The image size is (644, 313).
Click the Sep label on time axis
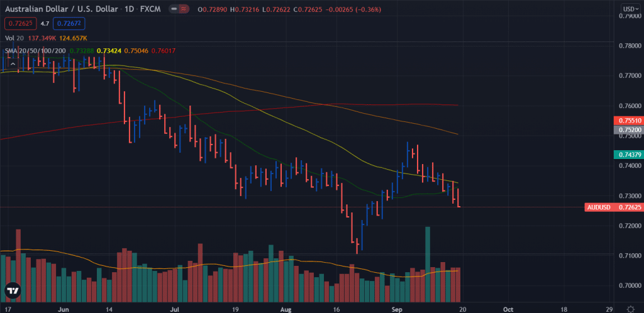point(397,309)
